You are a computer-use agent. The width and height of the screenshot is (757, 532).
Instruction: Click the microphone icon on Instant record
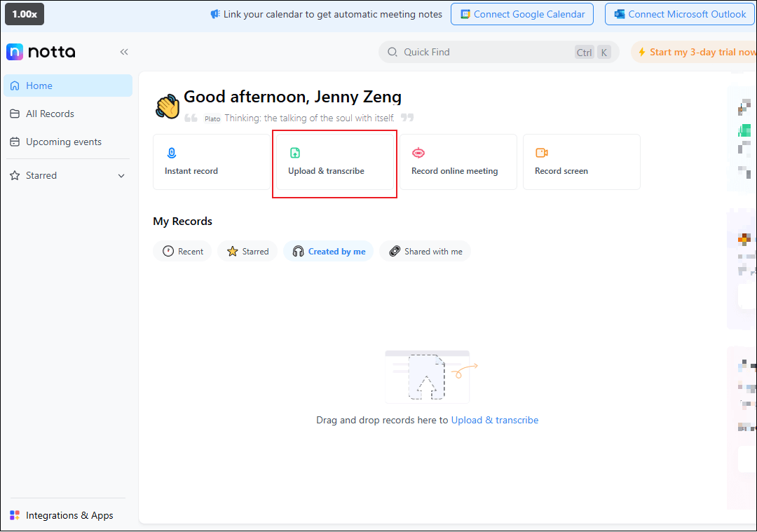(x=172, y=153)
